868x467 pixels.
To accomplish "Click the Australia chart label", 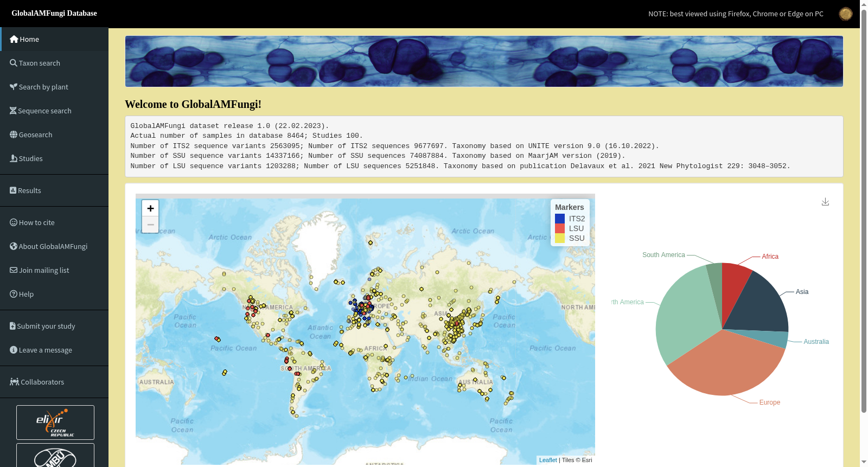I will (816, 342).
